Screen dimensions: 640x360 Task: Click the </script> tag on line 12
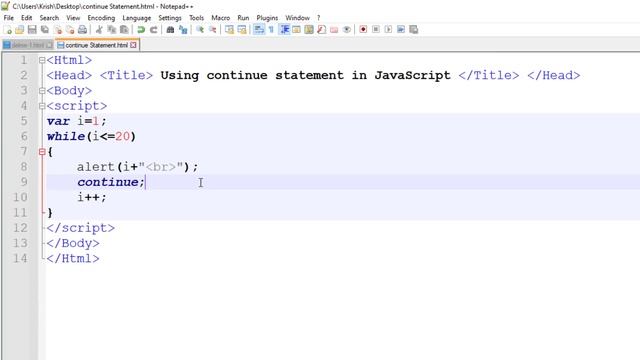(81, 228)
